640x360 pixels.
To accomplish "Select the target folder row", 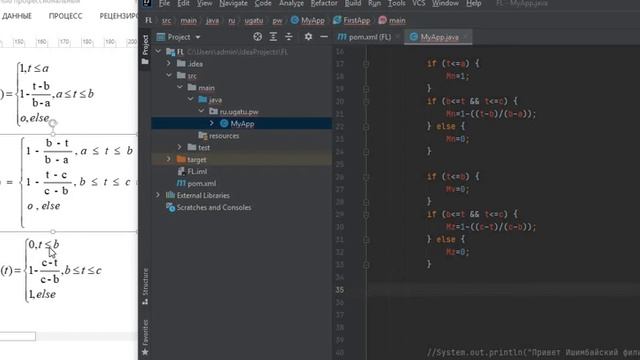I will pos(241,159).
